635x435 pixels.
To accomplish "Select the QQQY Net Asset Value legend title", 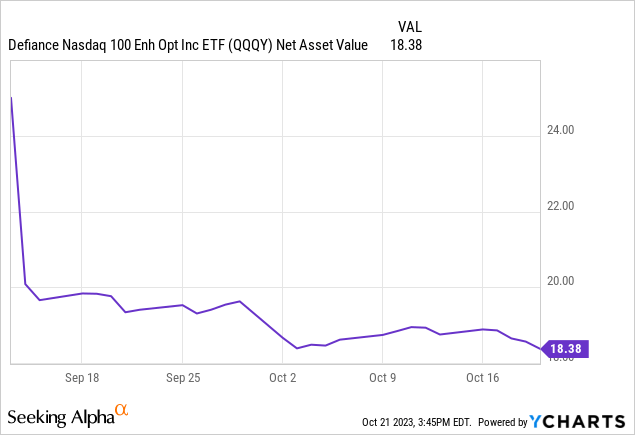I will pyautogui.click(x=188, y=45).
